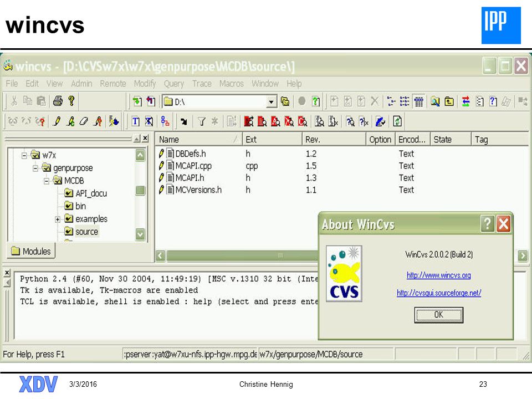532x399 pixels.
Task: Click the black diagonal arrow icon
Action: (183, 121)
